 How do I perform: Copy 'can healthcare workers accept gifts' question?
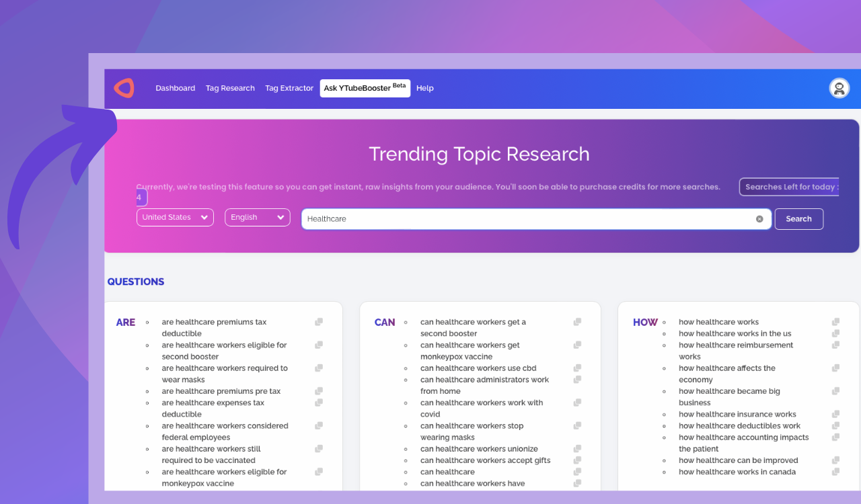coord(577,460)
